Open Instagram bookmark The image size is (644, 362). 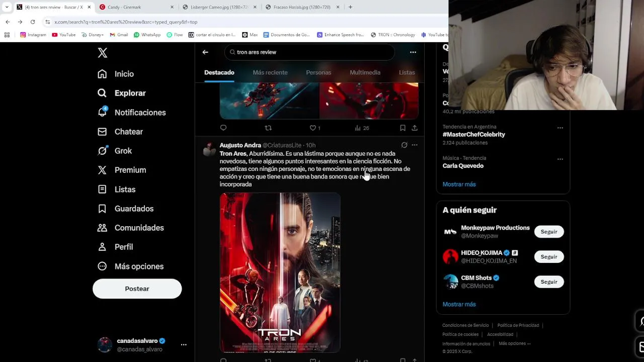point(33,35)
